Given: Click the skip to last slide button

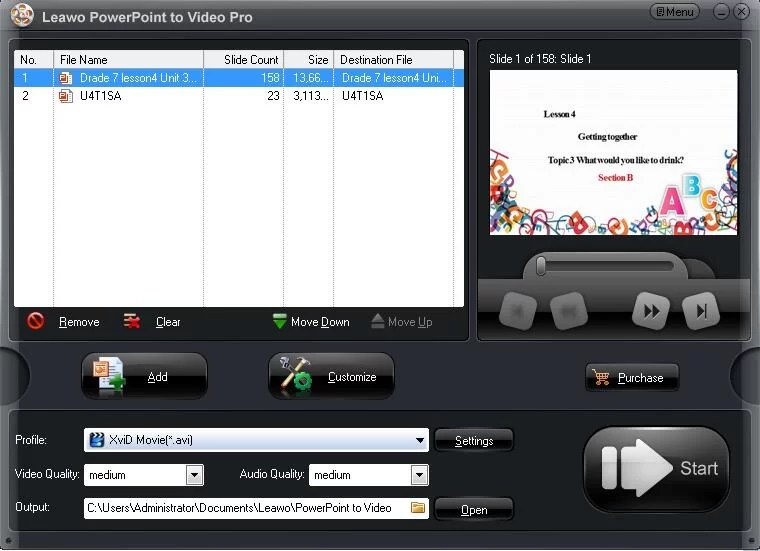Looking at the screenshot, I should pyautogui.click(x=701, y=311).
